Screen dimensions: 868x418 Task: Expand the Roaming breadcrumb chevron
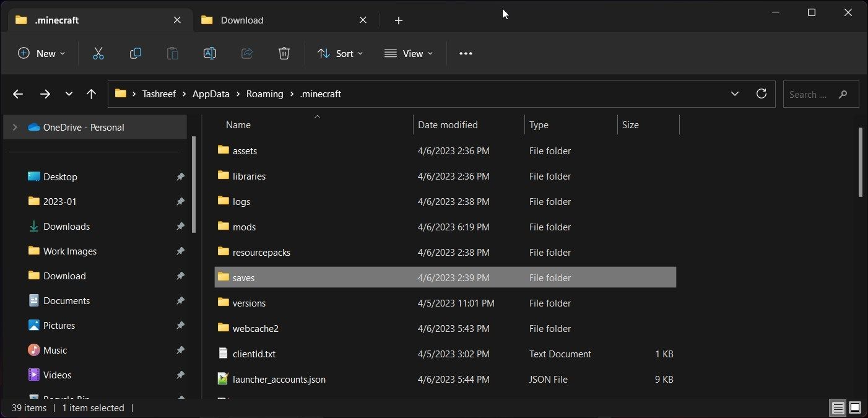pyautogui.click(x=292, y=94)
